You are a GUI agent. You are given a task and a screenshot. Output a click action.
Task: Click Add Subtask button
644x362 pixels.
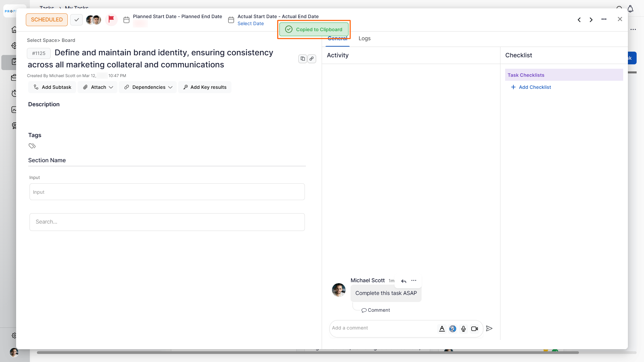tap(52, 87)
